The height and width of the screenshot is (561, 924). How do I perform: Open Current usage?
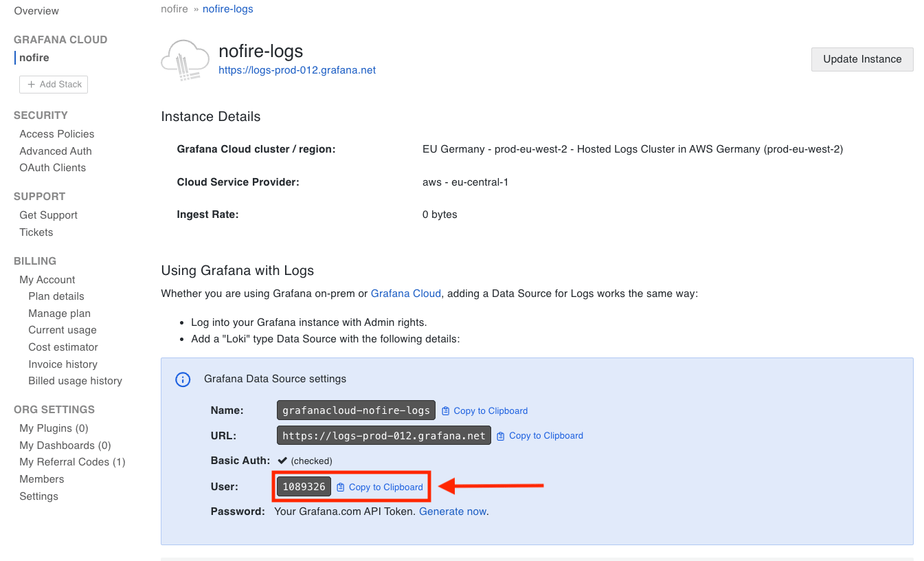pos(63,330)
